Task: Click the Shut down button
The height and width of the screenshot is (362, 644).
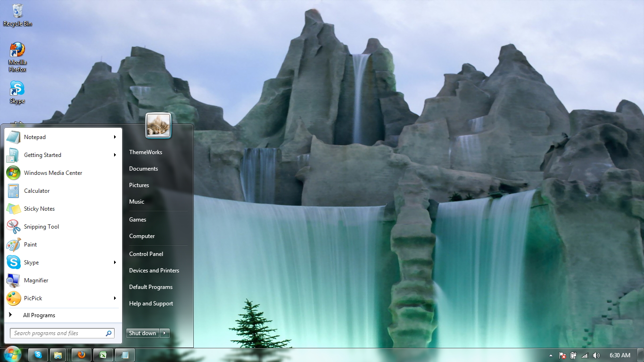Action: tap(142, 333)
